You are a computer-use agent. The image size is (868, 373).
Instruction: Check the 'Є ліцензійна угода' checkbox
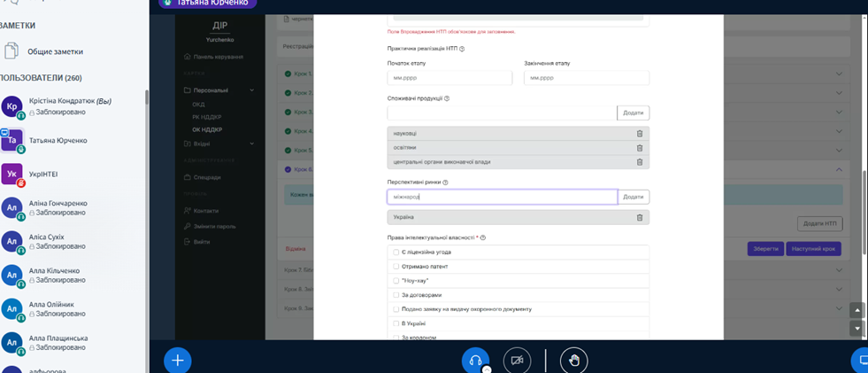pyautogui.click(x=396, y=253)
